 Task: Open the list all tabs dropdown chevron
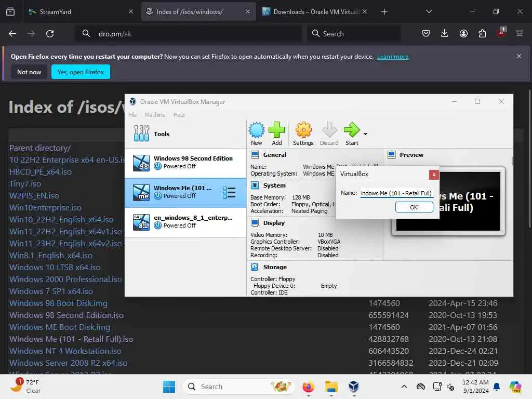point(429,11)
